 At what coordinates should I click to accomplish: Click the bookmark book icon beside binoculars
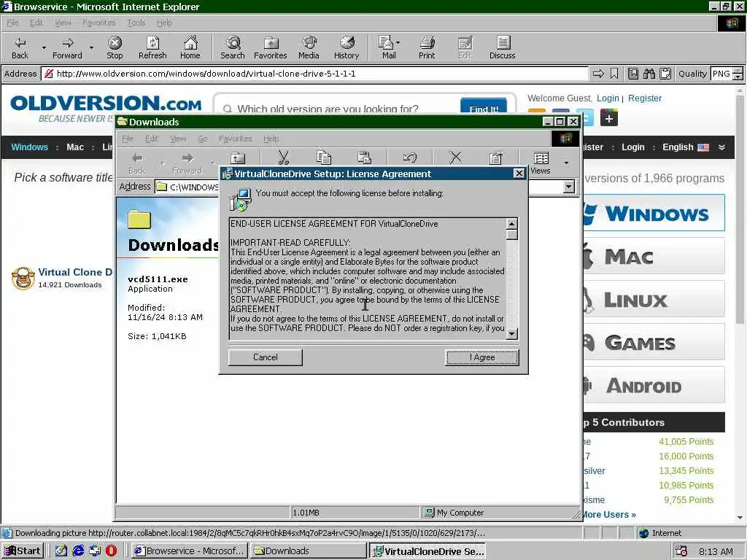click(633, 74)
